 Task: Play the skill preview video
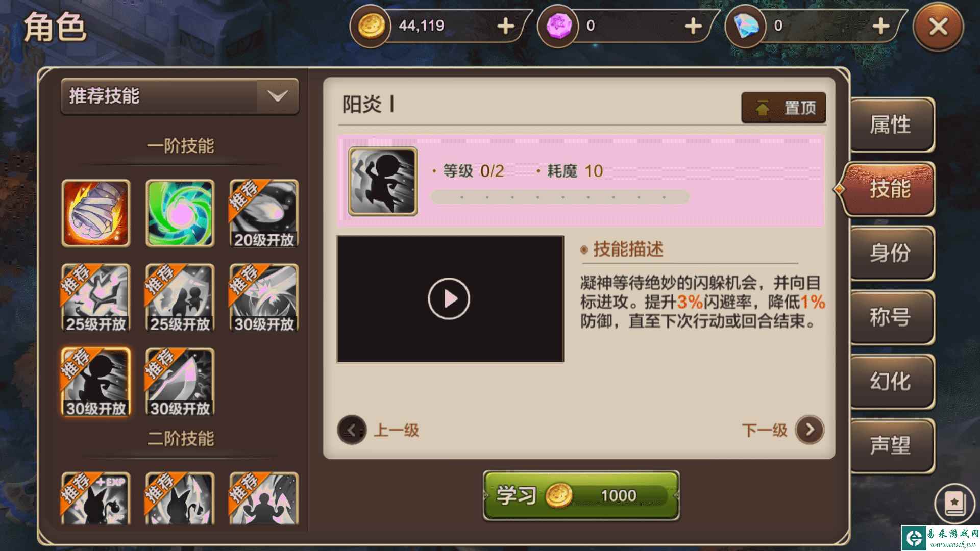point(449,298)
